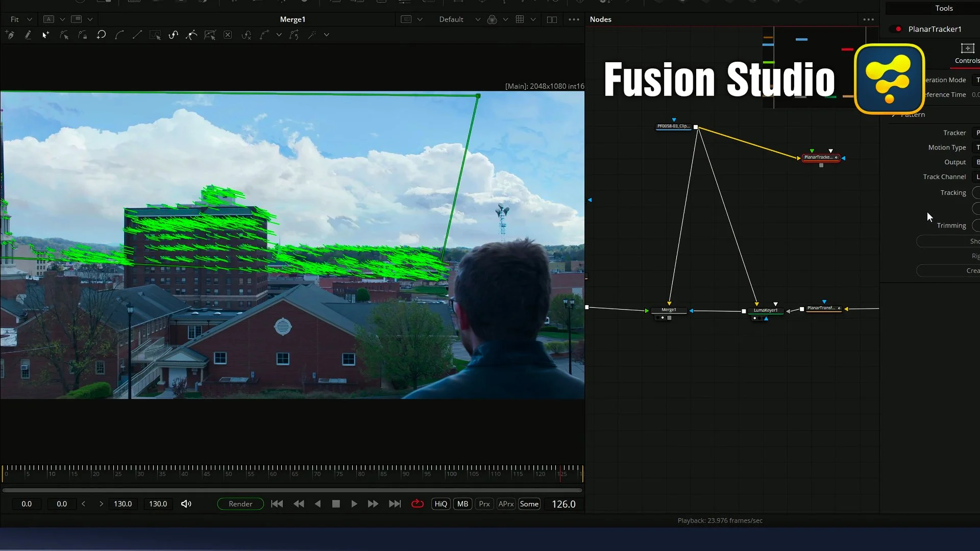Switch viewer to split dual view

[x=552, y=19]
